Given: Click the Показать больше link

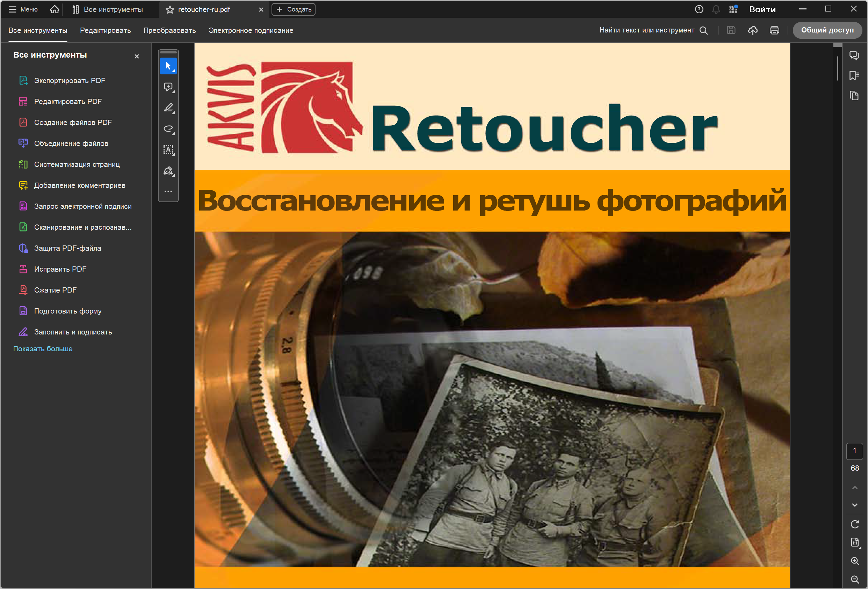Looking at the screenshot, I should pos(43,349).
